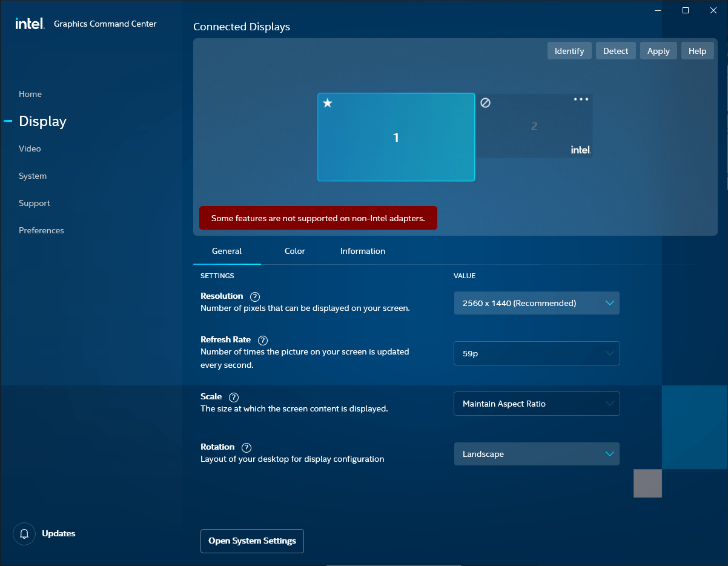Minimize the Graphics Command Center window
Image resolution: width=728 pixels, height=566 pixels.
pos(658,10)
